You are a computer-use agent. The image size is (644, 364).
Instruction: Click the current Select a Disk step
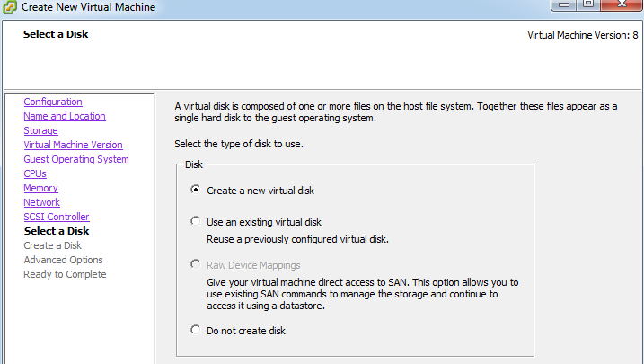57,231
